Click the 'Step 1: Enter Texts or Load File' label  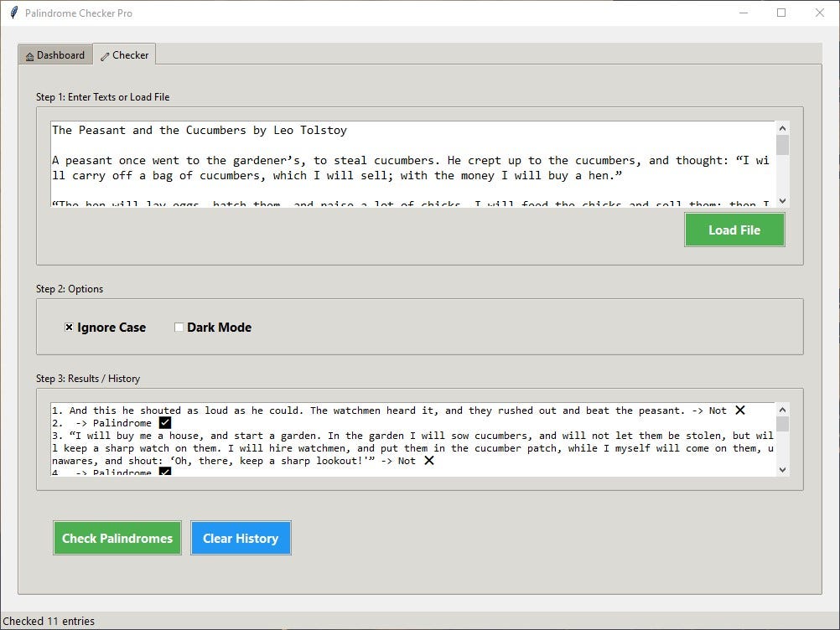103,97
